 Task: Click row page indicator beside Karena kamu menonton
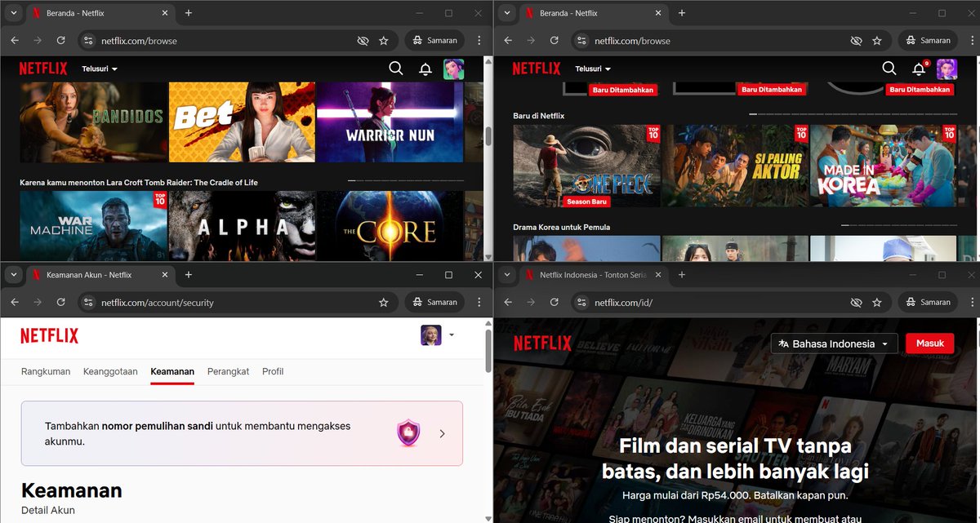click(x=405, y=180)
